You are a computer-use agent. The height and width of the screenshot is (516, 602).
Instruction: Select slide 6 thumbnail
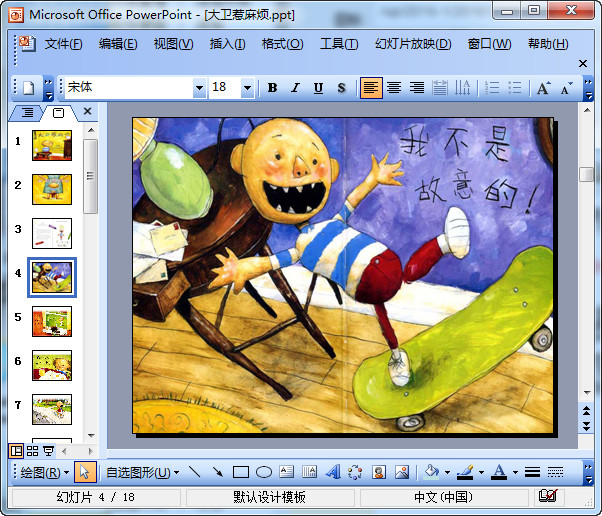(52, 366)
